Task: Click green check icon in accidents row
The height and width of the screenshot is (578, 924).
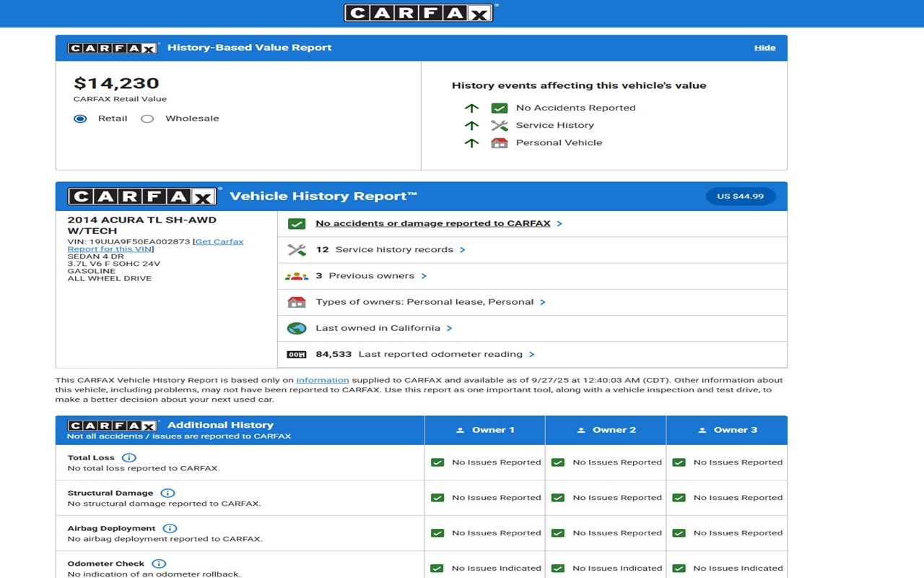Action: click(297, 224)
